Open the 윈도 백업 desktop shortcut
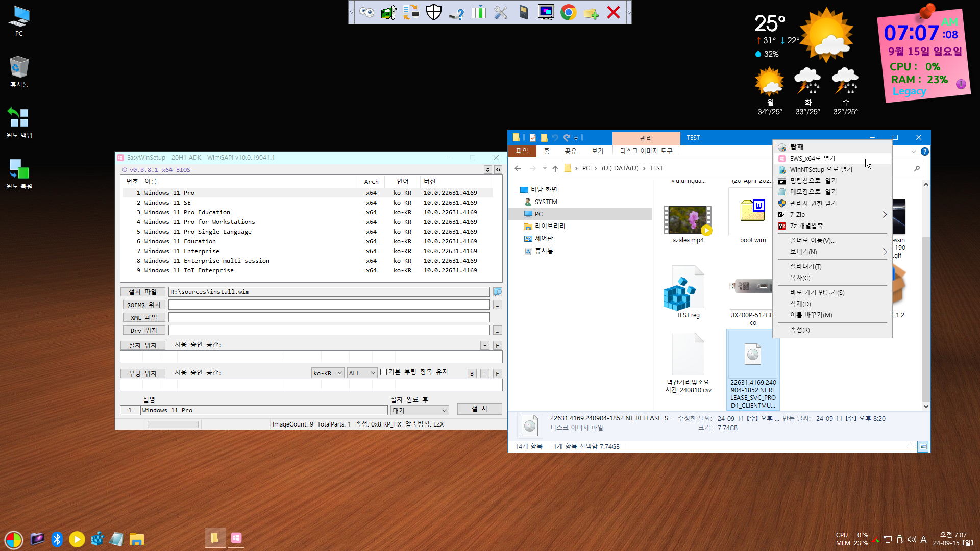The height and width of the screenshot is (551, 980). [19, 123]
